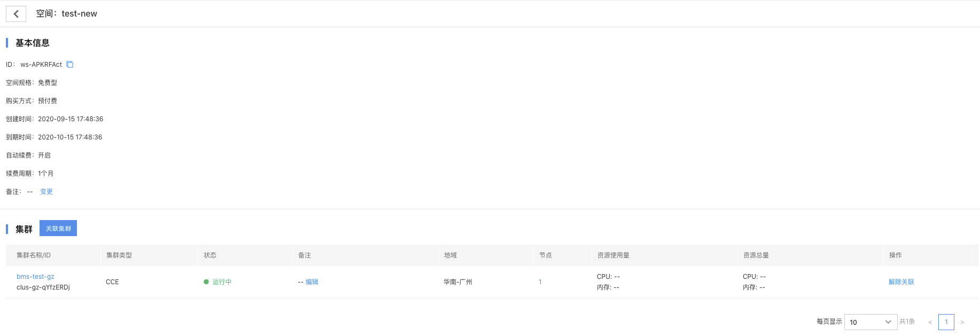Click the 集群类型 column header
The height and width of the screenshot is (336, 980).
119,255
